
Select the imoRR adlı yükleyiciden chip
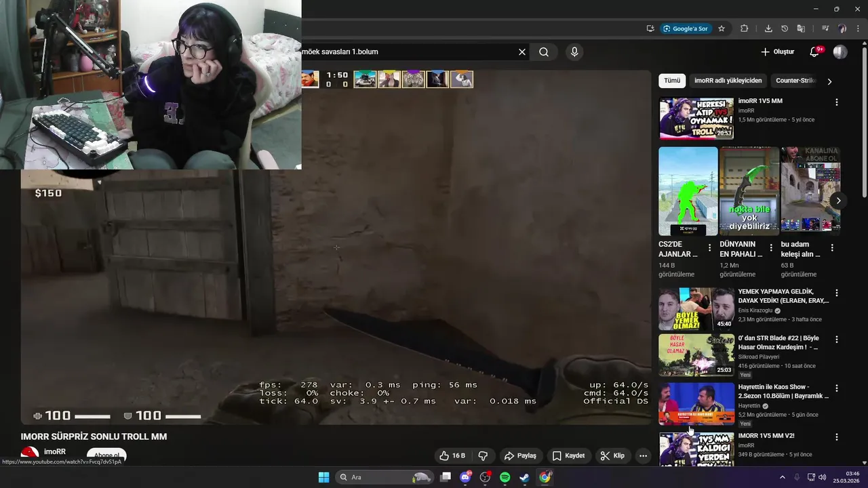728,81
